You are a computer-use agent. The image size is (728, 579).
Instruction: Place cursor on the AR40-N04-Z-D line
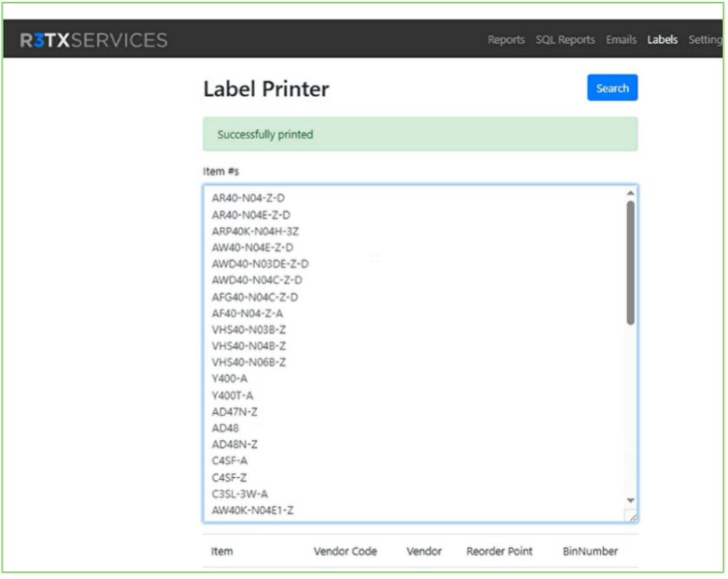click(x=248, y=198)
